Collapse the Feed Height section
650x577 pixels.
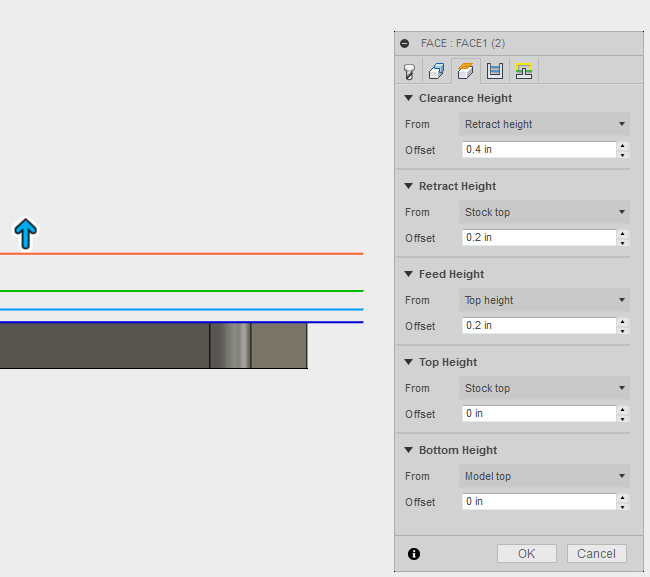(x=409, y=274)
